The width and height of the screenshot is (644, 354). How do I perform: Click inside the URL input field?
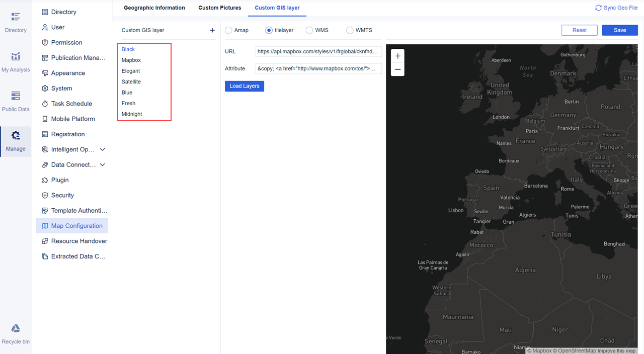pos(318,51)
